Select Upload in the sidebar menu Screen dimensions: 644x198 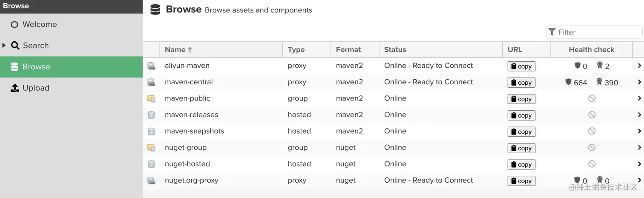[71, 88]
